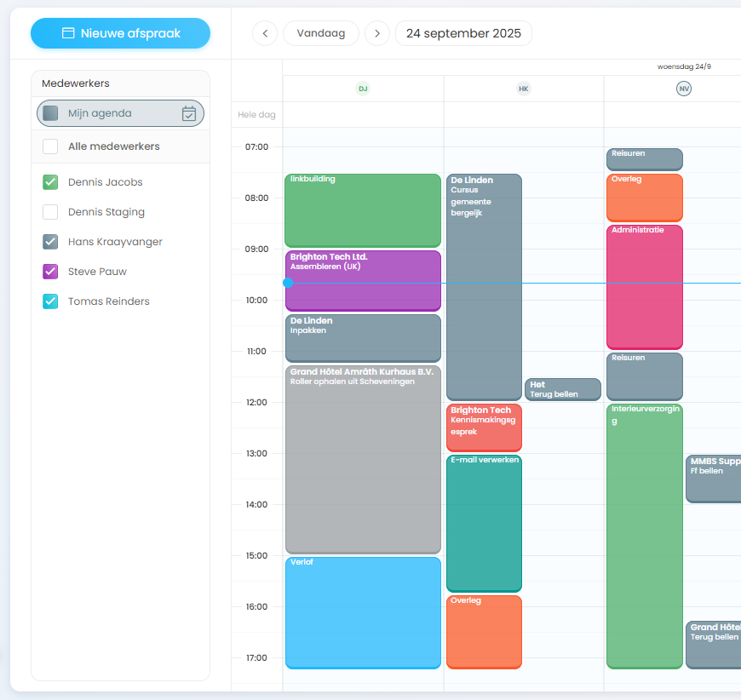Enable the Dennis Staging checkbox
Screen dimensions: 741x700
point(50,212)
